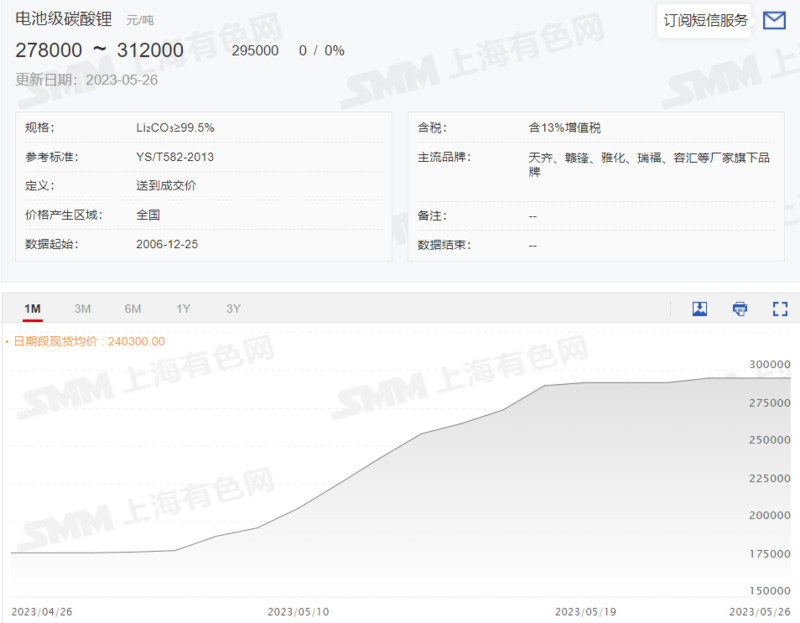
Task: Switch to the 6M time range tab
Action: pos(133,309)
